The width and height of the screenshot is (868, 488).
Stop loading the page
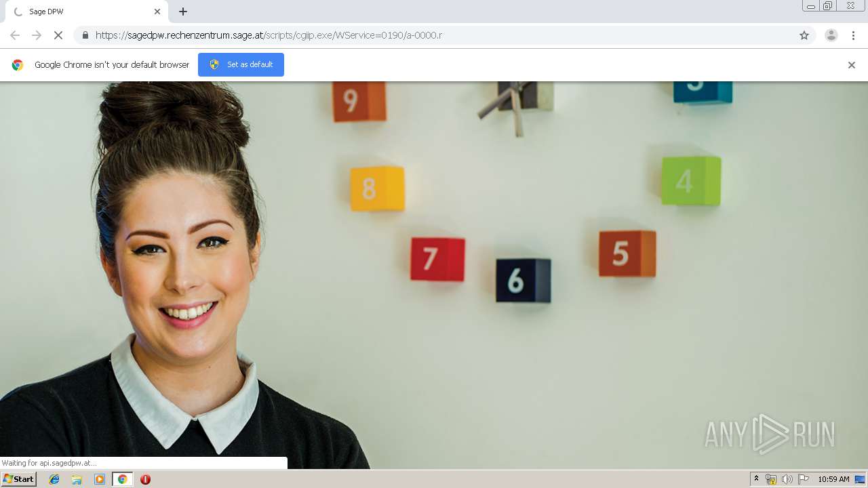58,35
